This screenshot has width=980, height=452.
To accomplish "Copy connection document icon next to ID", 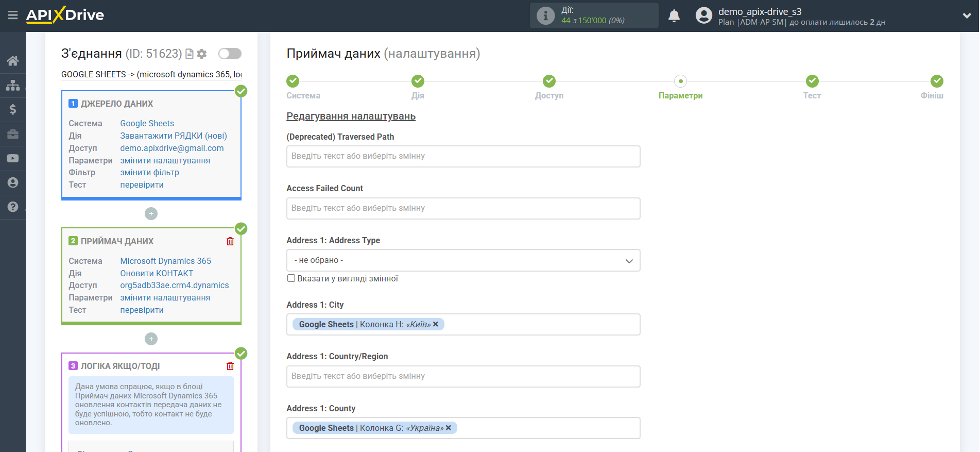I will click(190, 54).
